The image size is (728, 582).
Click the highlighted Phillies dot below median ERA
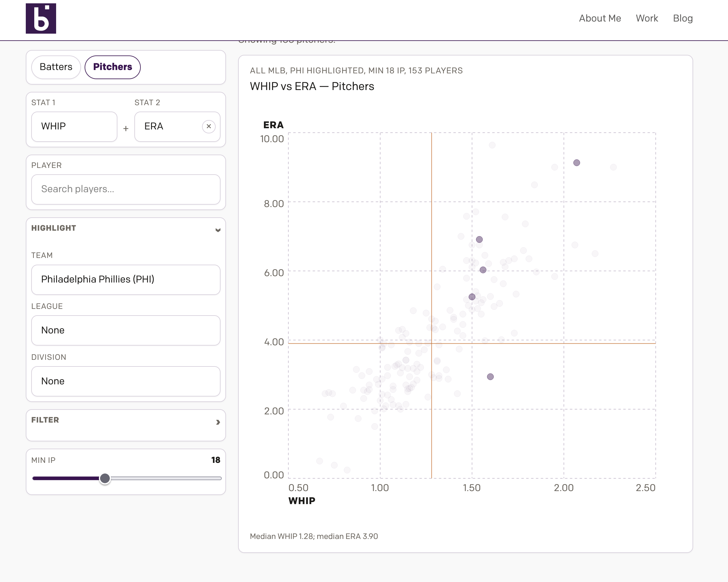tap(490, 376)
